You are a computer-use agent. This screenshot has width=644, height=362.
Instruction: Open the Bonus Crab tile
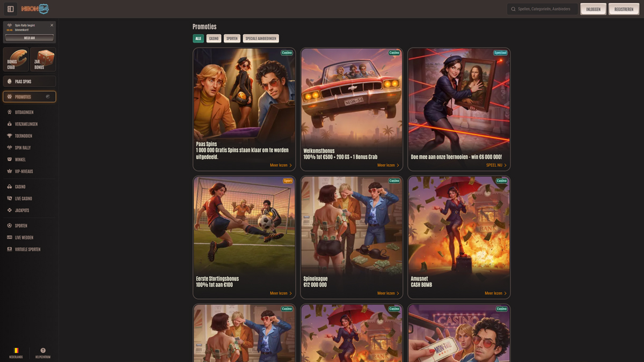16,59
